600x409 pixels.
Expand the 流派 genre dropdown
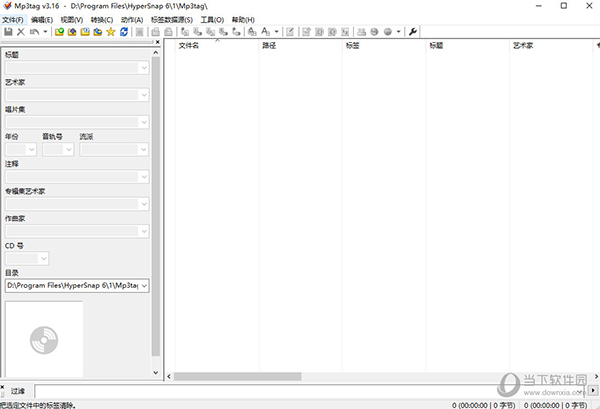pyautogui.click(x=143, y=150)
